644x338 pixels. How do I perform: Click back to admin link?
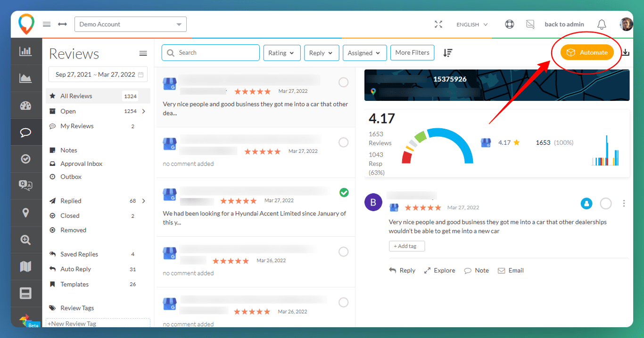[x=564, y=25]
